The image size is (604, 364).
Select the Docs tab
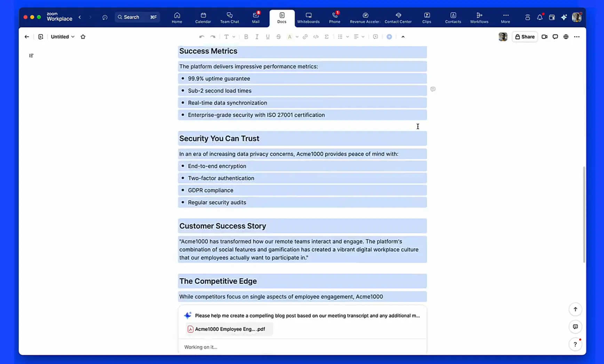tap(282, 18)
